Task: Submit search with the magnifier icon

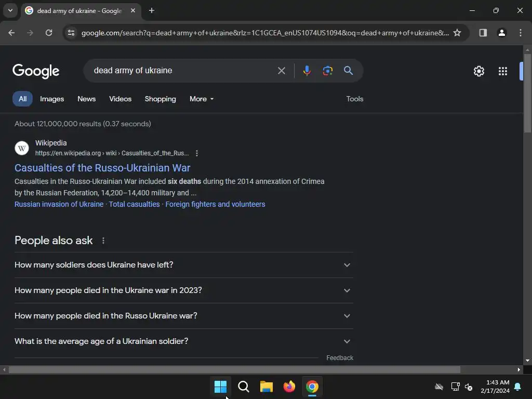Action: (348, 71)
